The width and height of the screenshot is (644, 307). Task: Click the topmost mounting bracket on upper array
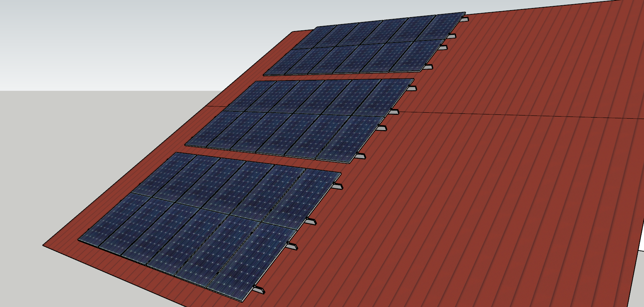pyautogui.click(x=464, y=20)
